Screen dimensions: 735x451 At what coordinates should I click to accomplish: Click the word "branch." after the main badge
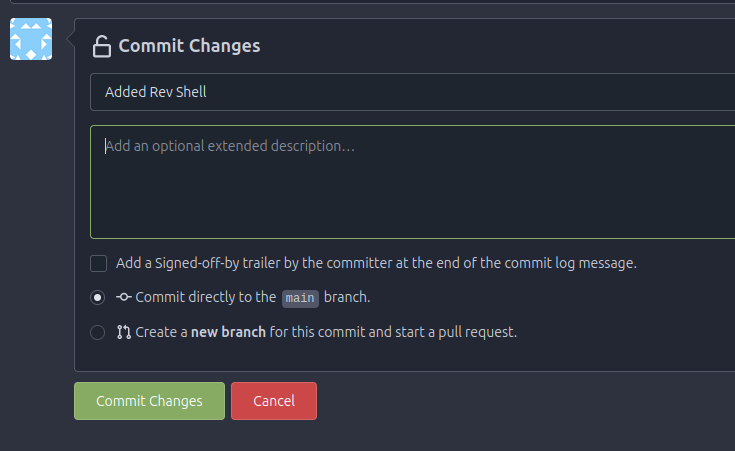(x=347, y=297)
